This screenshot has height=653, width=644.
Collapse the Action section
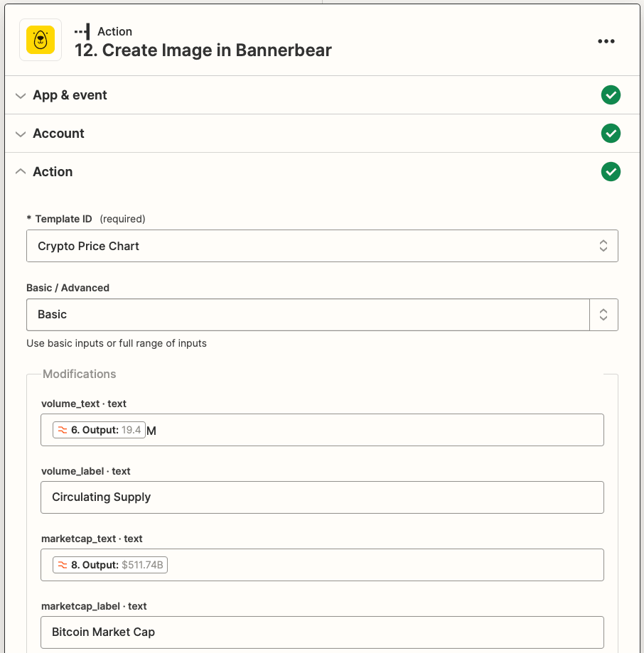[21, 171]
